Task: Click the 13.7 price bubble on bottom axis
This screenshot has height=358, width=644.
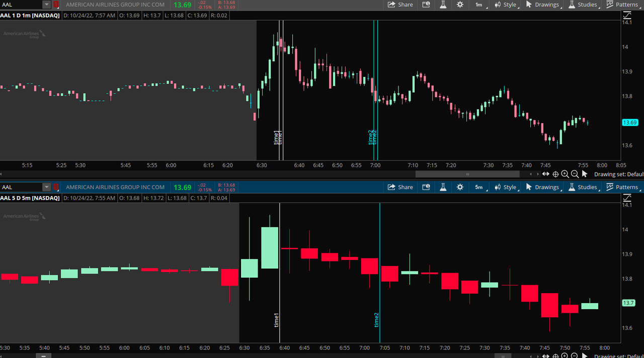Action: (629, 303)
